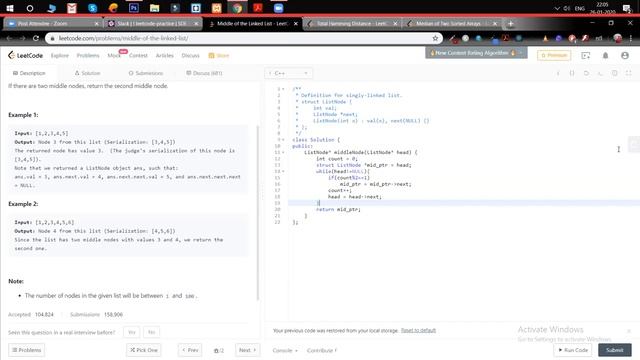This screenshot has height=360, width=640.
Task: Click the info icon in editor toolbar
Action: pos(558,73)
